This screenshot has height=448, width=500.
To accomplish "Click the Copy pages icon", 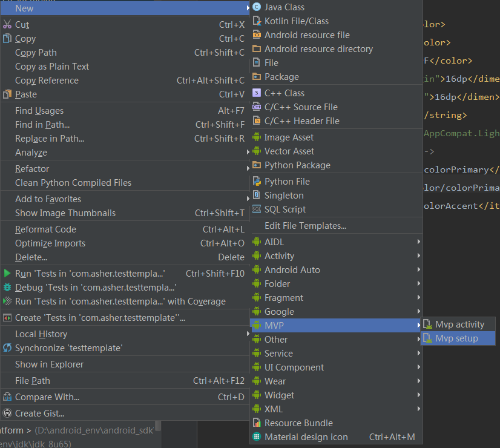I will pos(7,39).
